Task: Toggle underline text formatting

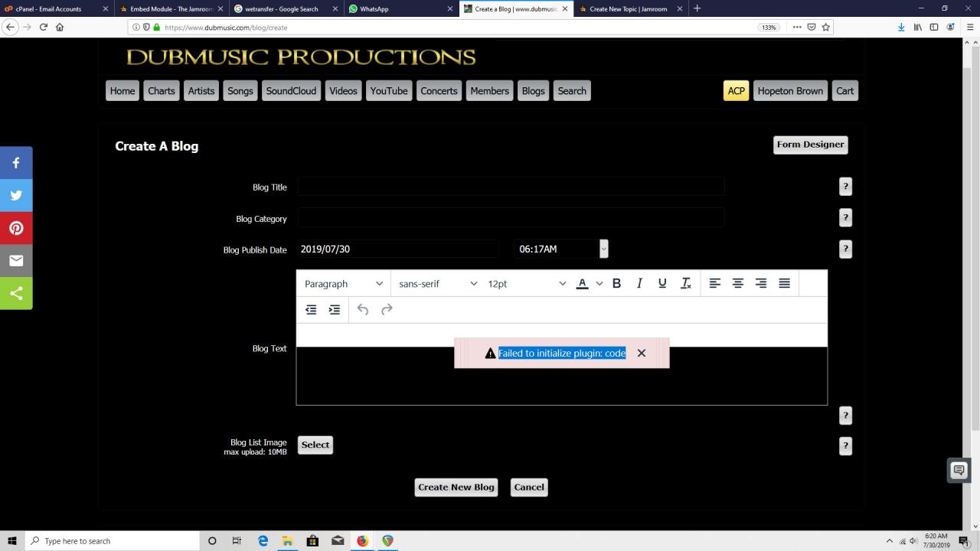Action: (x=662, y=283)
